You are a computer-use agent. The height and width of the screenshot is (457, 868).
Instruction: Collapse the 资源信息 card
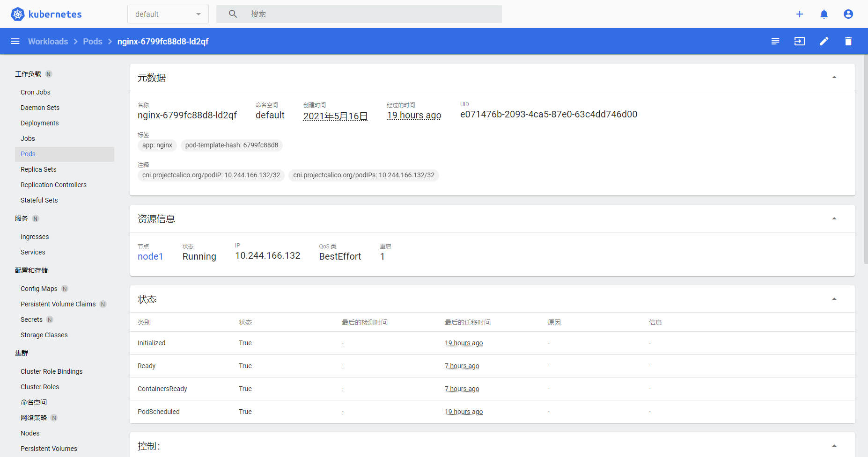click(x=834, y=218)
